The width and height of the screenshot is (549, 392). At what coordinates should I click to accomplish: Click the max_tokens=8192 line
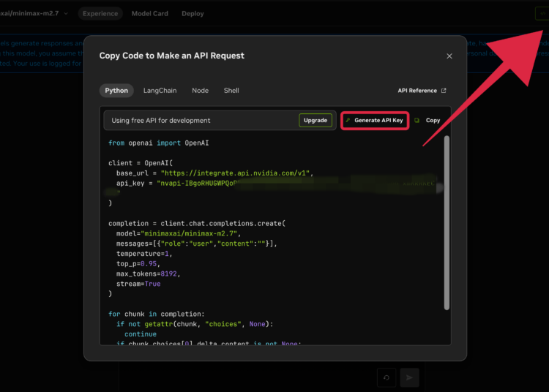(x=148, y=274)
